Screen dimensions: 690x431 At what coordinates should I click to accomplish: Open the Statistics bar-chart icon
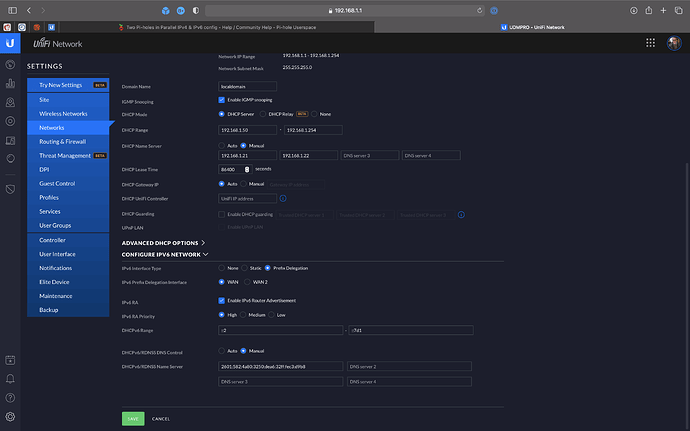(x=10, y=83)
